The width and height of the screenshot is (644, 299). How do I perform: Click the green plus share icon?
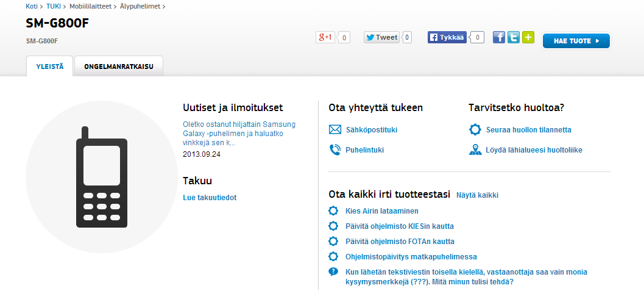coord(528,37)
